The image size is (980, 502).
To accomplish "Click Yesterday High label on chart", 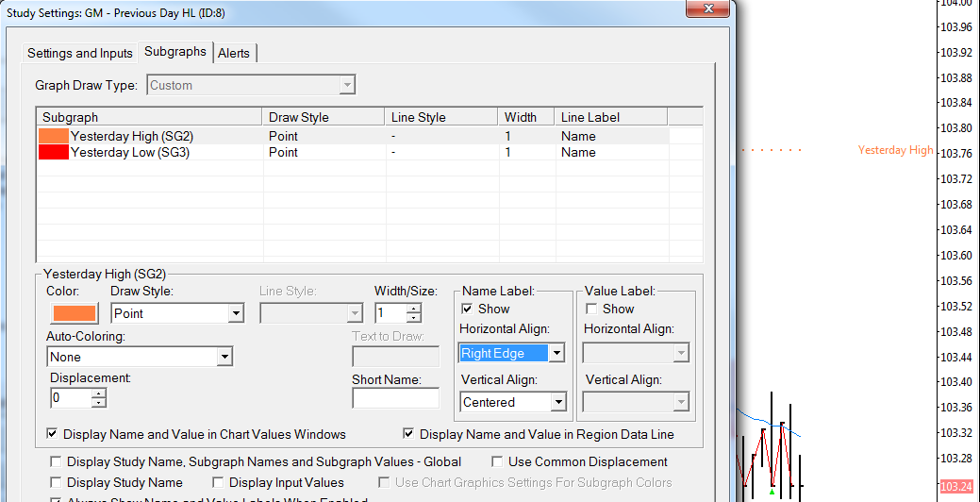I will 895,150.
